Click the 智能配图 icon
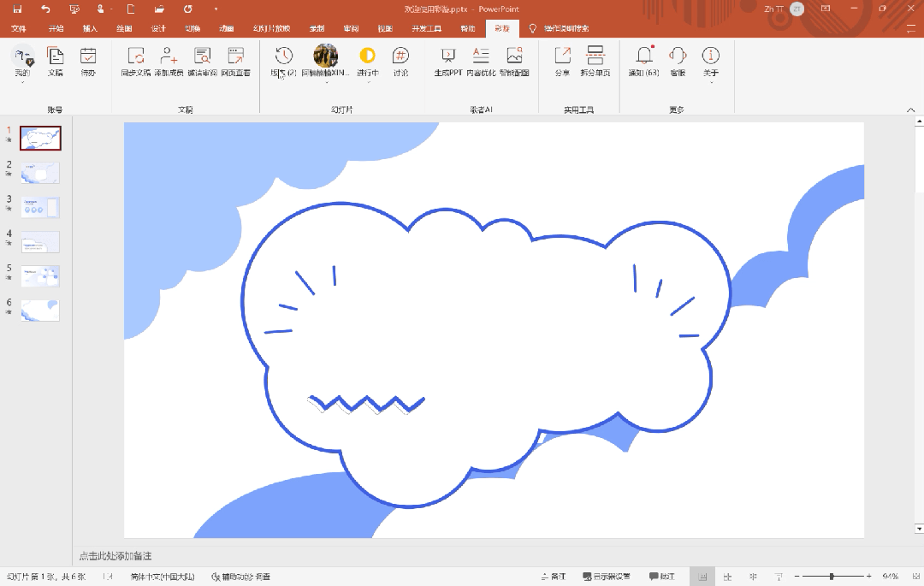The image size is (924, 586). [x=514, y=62]
